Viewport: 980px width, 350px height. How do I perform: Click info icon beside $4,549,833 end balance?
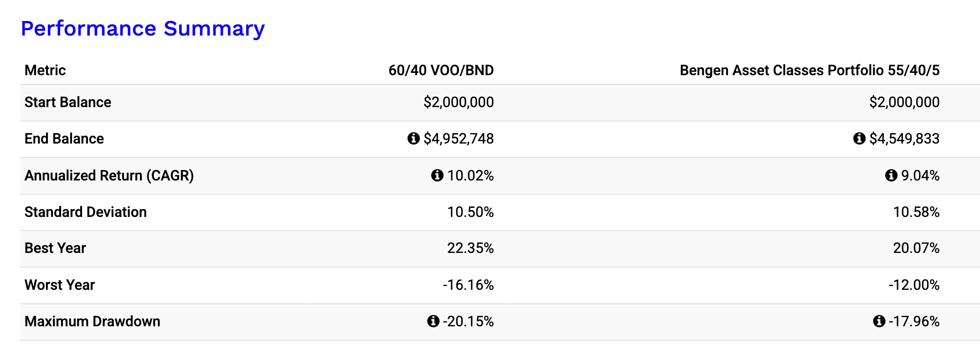pos(859,138)
